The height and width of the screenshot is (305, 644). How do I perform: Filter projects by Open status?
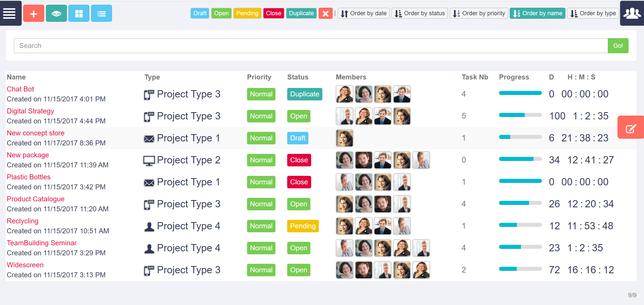221,13
